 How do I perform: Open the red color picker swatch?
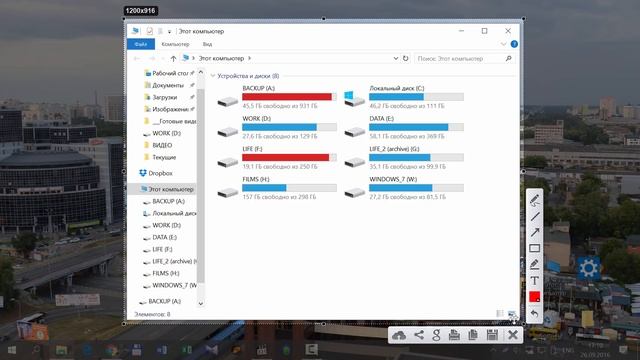(535, 297)
